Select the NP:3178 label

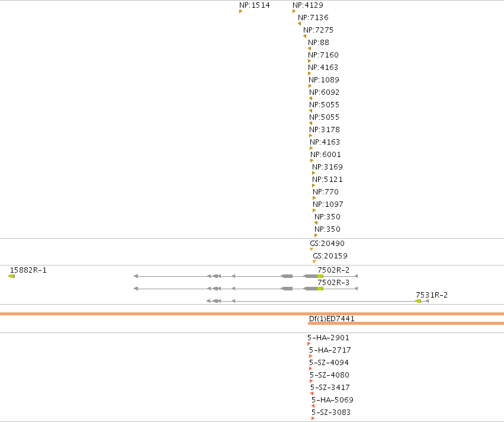(325, 130)
